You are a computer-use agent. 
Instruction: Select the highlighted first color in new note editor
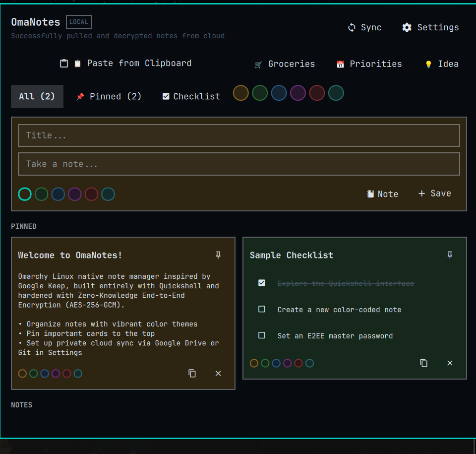(25, 194)
